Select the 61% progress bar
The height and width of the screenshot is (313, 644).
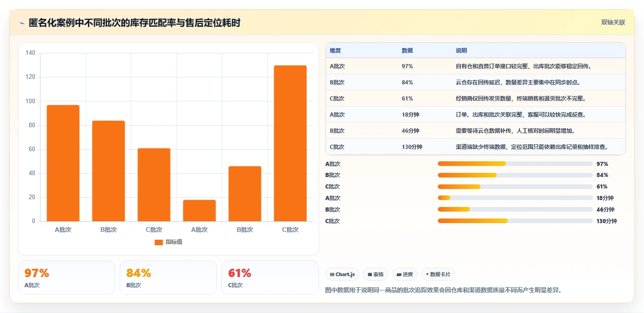515,187
